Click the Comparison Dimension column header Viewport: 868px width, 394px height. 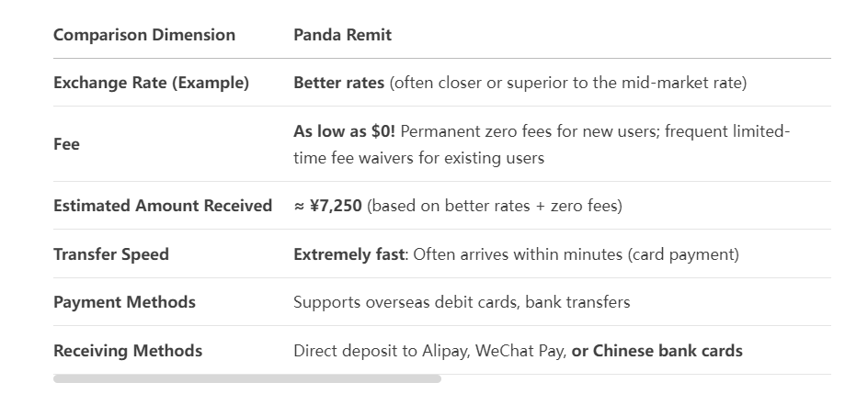coord(144,35)
